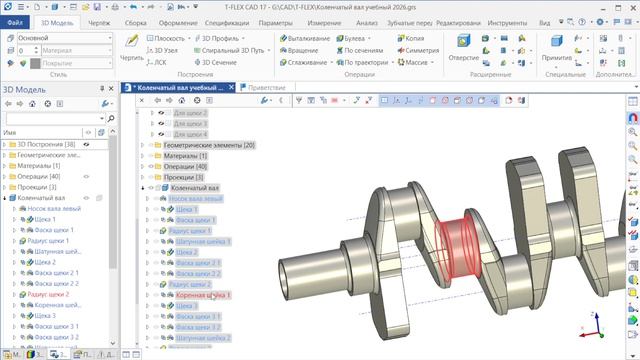Image resolution: width=640 pixels, height=360 pixels.
Task: Open the Плоскость dropdown arrow
Action: tap(189, 38)
